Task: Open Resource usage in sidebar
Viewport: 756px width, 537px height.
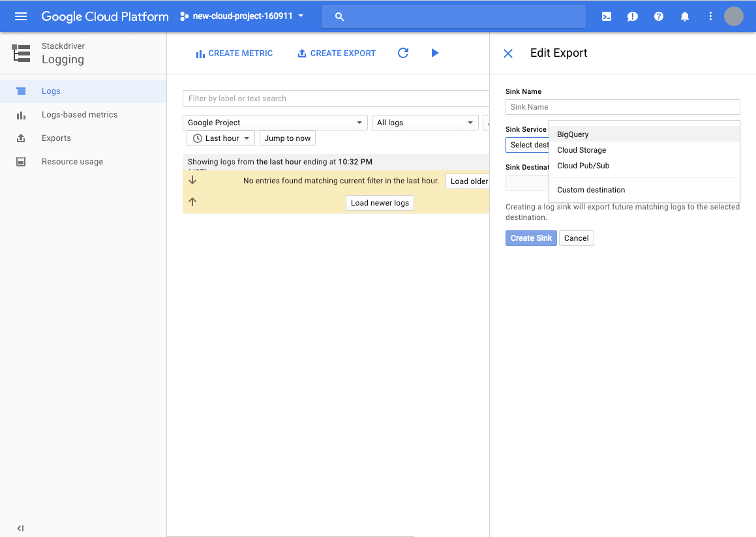Action: coord(83,162)
